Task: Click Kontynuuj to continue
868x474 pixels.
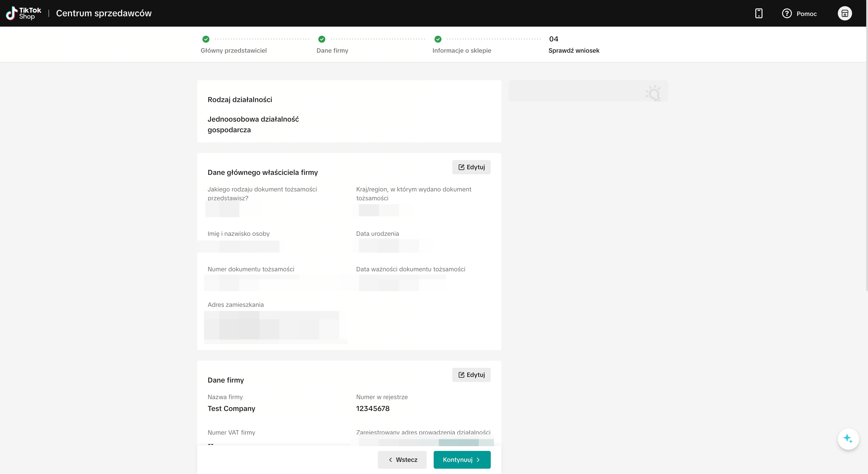Action: click(x=462, y=460)
